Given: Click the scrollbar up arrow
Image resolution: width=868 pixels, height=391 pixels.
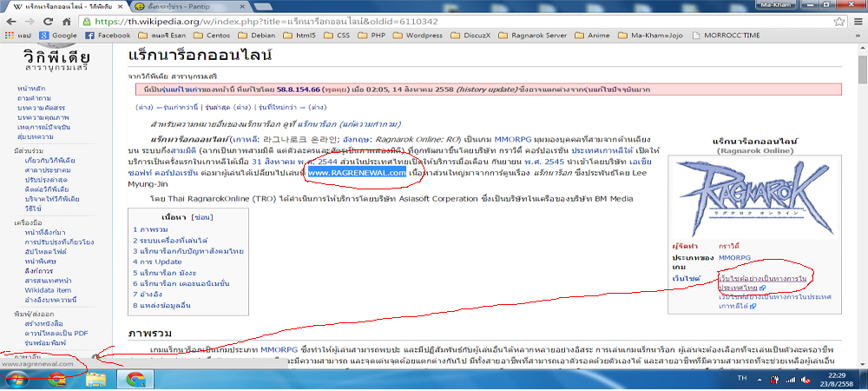Looking at the screenshot, I should [x=863, y=48].
